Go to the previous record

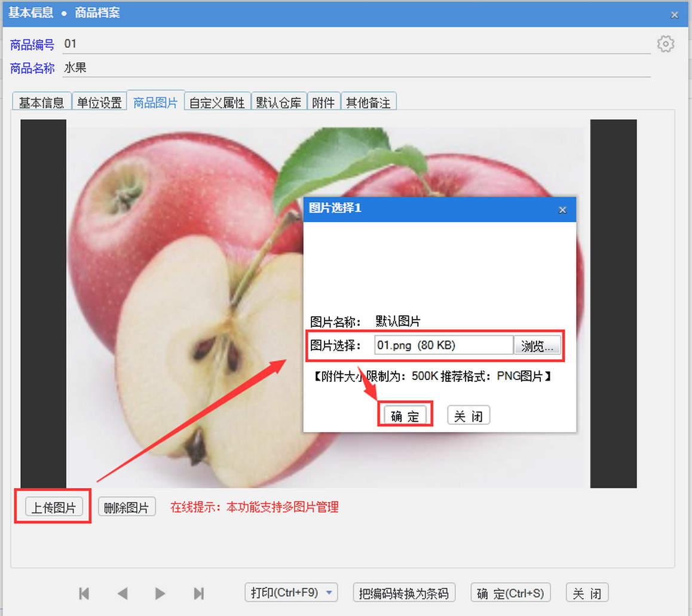(123, 593)
